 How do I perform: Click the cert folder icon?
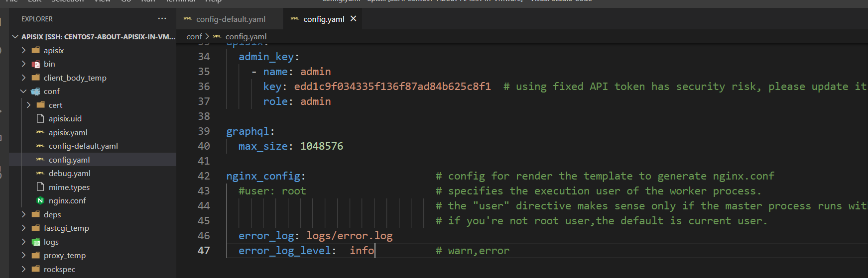(41, 105)
